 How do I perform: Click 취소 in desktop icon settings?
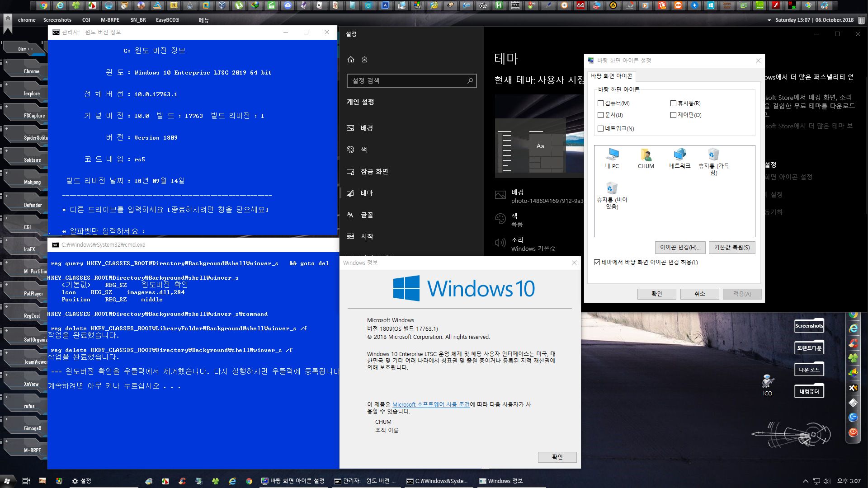[x=699, y=294]
